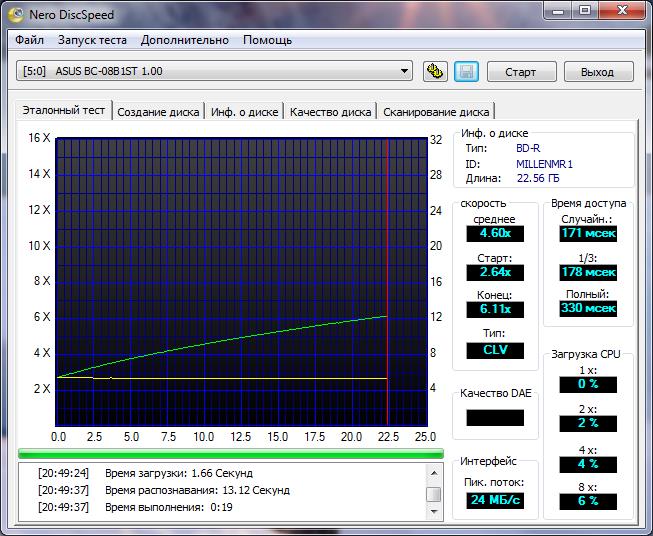The width and height of the screenshot is (653, 536).
Task: Expand the ASUS BC-08B1ST drive dropdown
Action: 405,71
